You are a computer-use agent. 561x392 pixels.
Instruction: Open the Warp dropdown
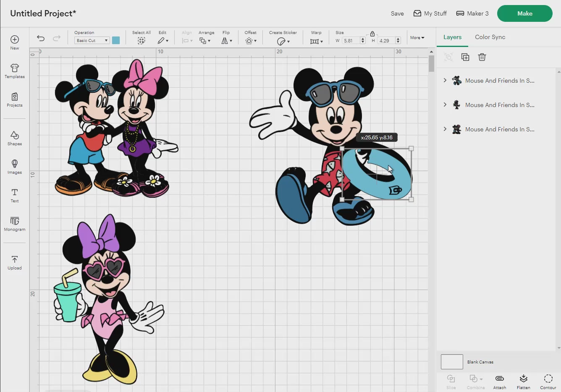pos(316,41)
